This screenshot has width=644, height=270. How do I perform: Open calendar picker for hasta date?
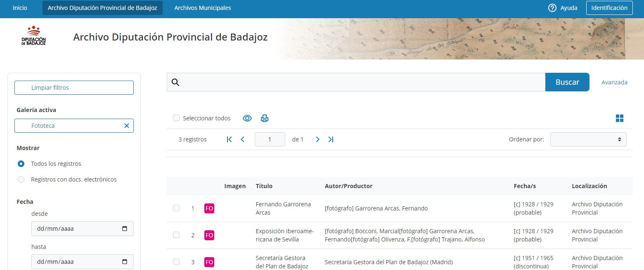125,261
